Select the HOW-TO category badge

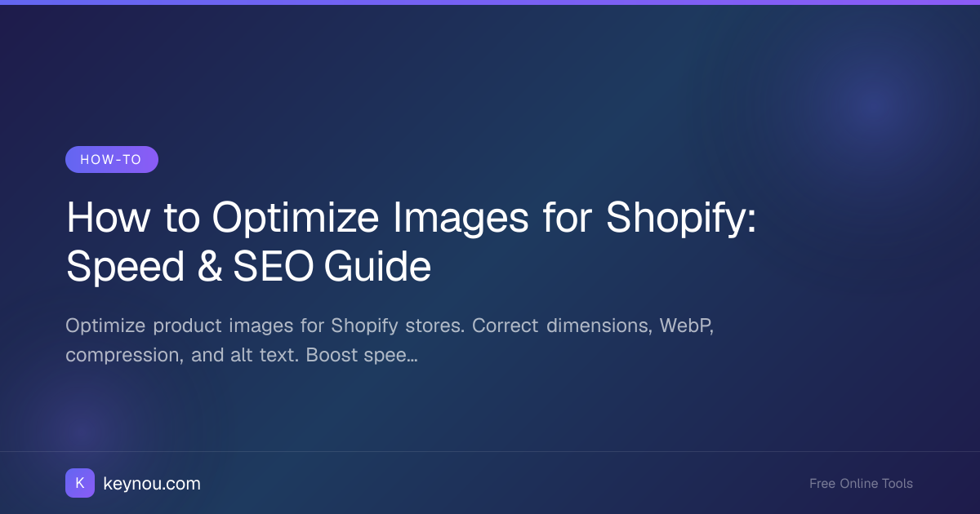click(x=112, y=160)
